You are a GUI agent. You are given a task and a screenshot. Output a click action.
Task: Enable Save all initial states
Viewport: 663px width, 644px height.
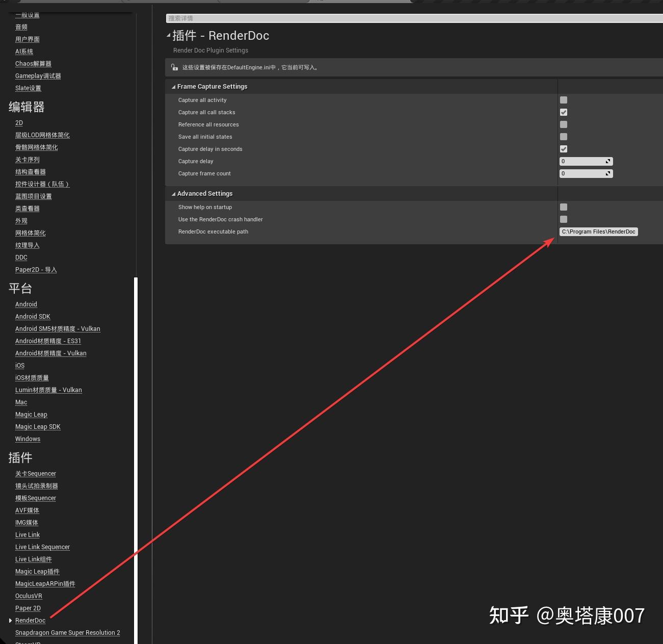coord(564,137)
